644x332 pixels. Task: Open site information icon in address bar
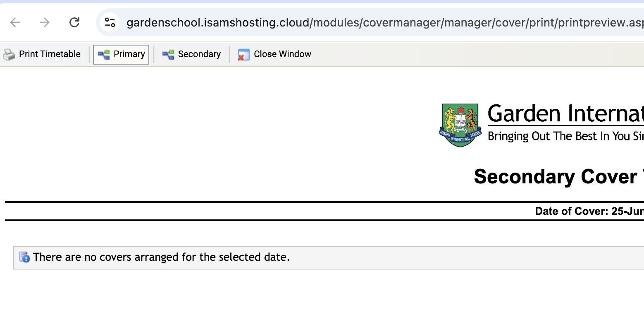coord(110,22)
